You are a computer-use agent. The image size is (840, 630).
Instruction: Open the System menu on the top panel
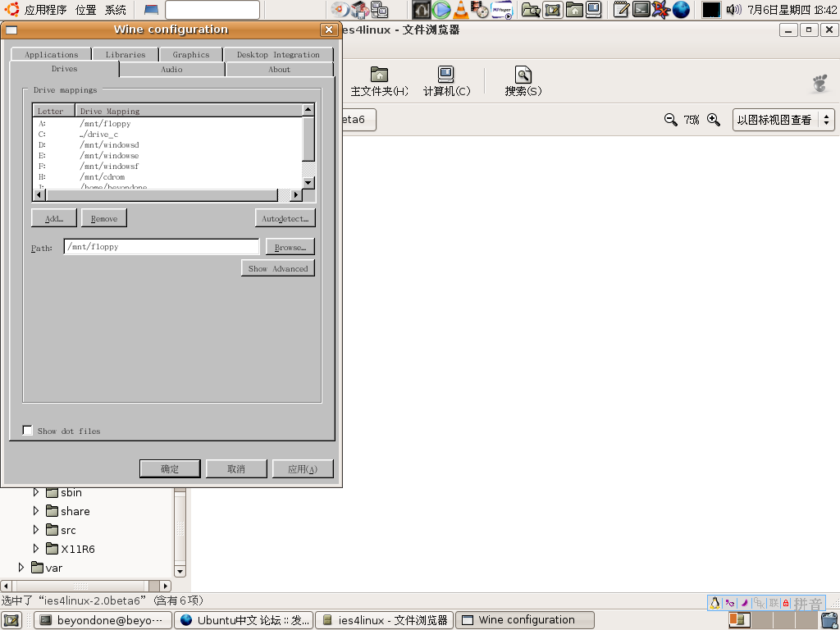[x=115, y=10]
